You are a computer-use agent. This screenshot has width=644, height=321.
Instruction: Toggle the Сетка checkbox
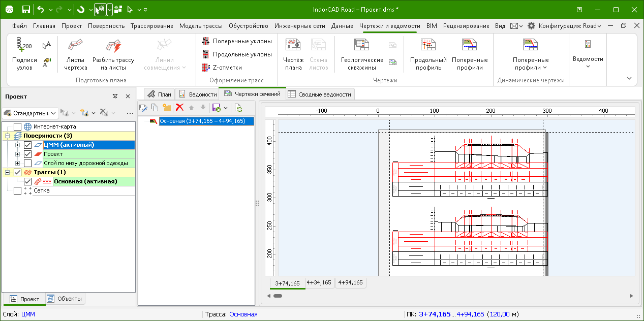[x=18, y=190]
